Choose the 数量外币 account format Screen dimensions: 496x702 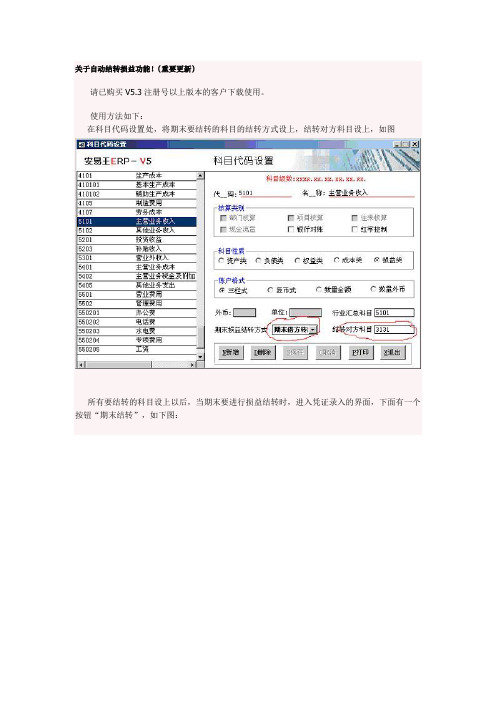(373, 290)
